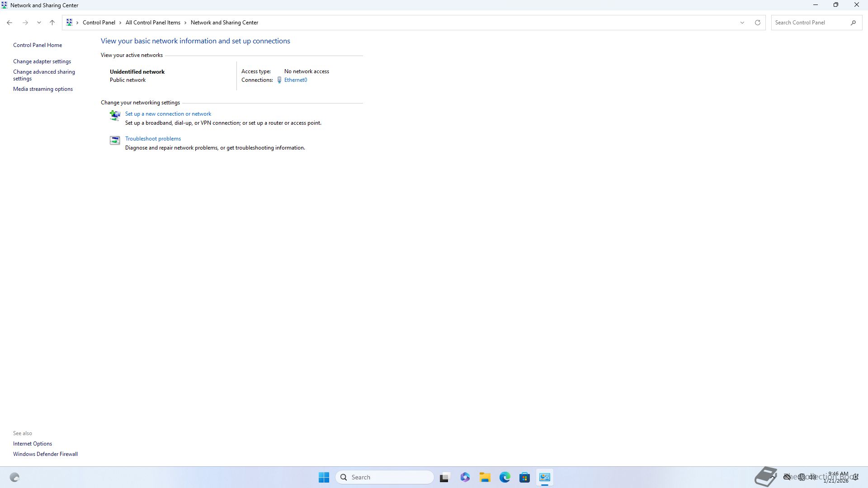Click the Up one level arrow
The image size is (868, 488).
pos(52,23)
